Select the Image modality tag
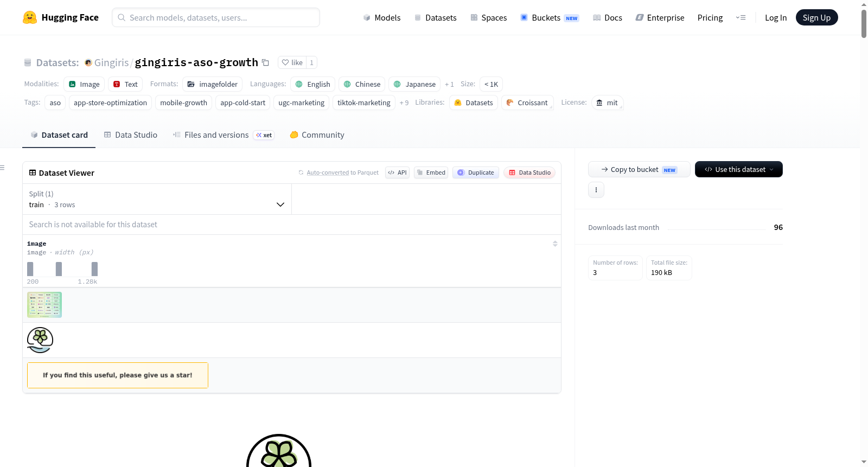The width and height of the screenshot is (868, 467). 84,84
